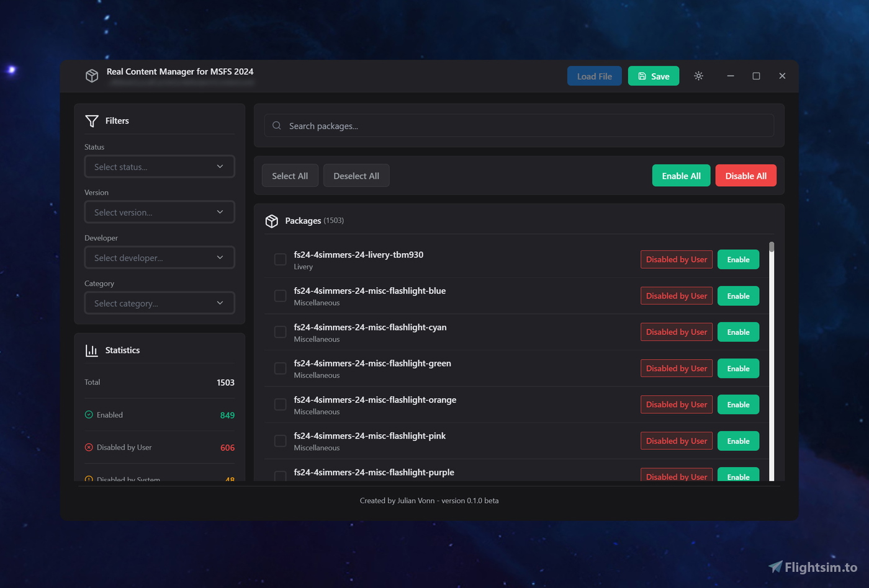Viewport: 869px width, 588px height.
Task: Click the app cube logo icon
Action: [x=92, y=76]
